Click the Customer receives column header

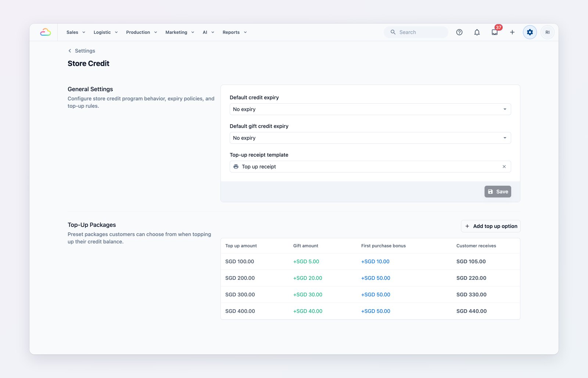(476, 246)
